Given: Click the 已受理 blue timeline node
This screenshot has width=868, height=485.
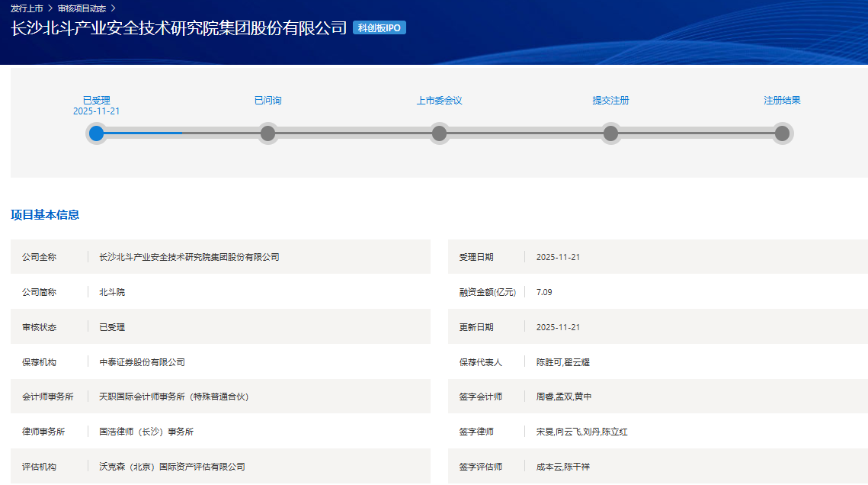Looking at the screenshot, I should click(96, 133).
